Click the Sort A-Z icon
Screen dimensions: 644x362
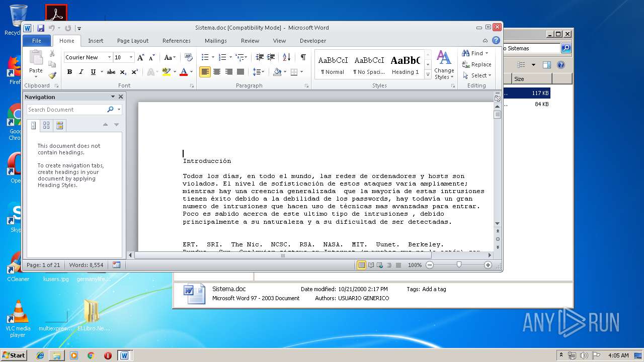coord(287,57)
